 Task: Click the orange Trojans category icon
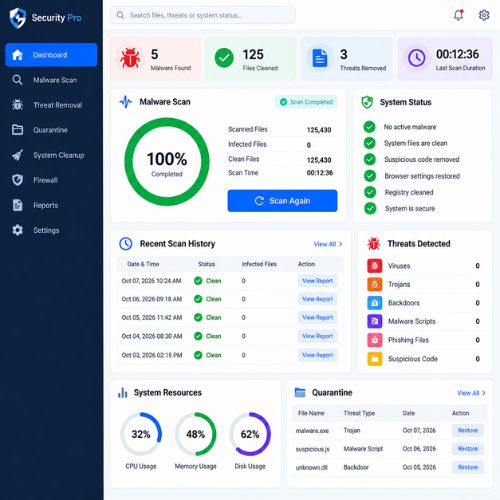[x=375, y=284]
